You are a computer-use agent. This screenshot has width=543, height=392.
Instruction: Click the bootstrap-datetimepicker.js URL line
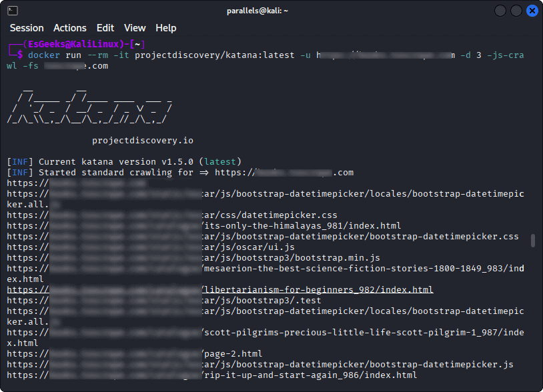click(260, 365)
